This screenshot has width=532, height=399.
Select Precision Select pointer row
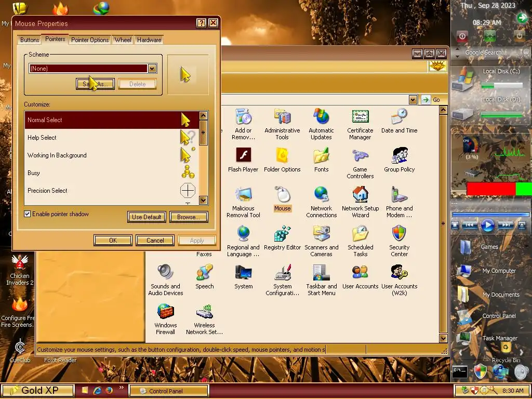coord(112,190)
